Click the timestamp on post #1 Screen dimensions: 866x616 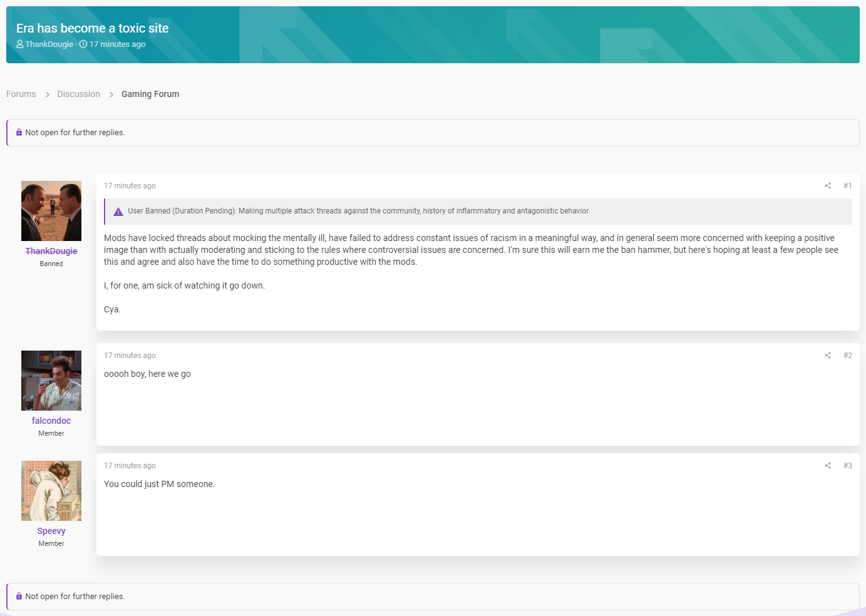(x=130, y=186)
